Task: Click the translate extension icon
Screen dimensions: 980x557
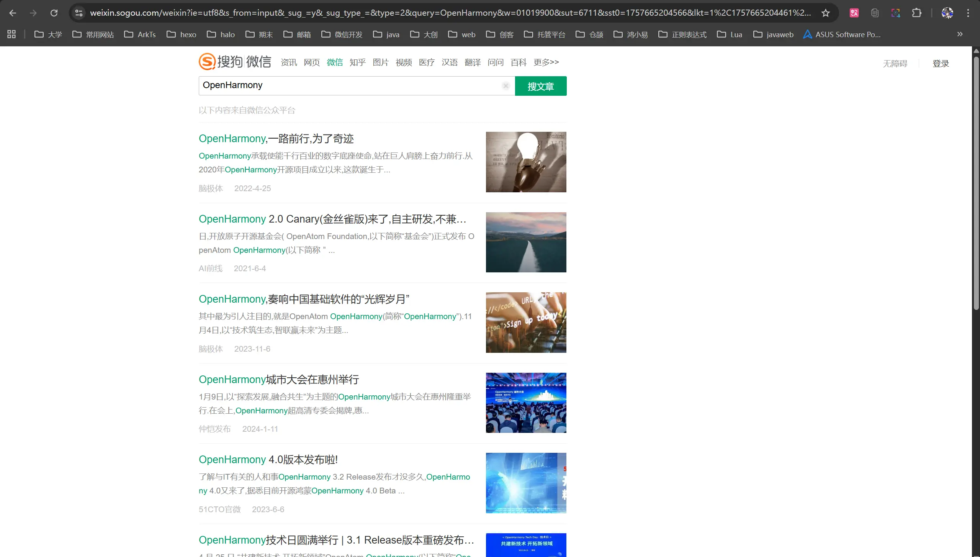Action: click(x=854, y=13)
